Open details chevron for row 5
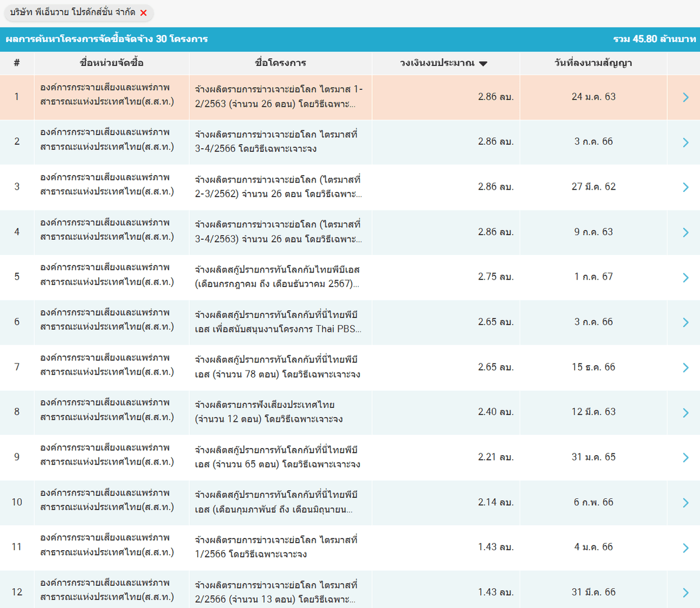The image size is (700, 608). [x=685, y=278]
